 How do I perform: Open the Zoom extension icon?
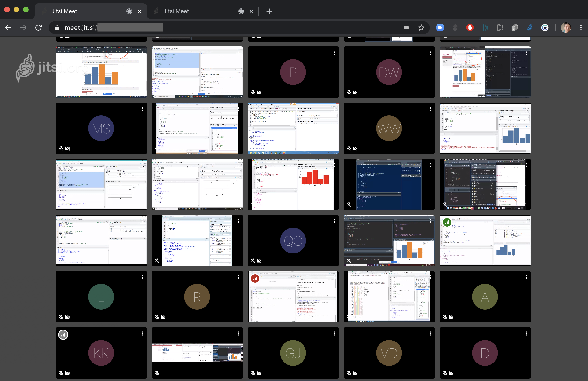(x=440, y=28)
